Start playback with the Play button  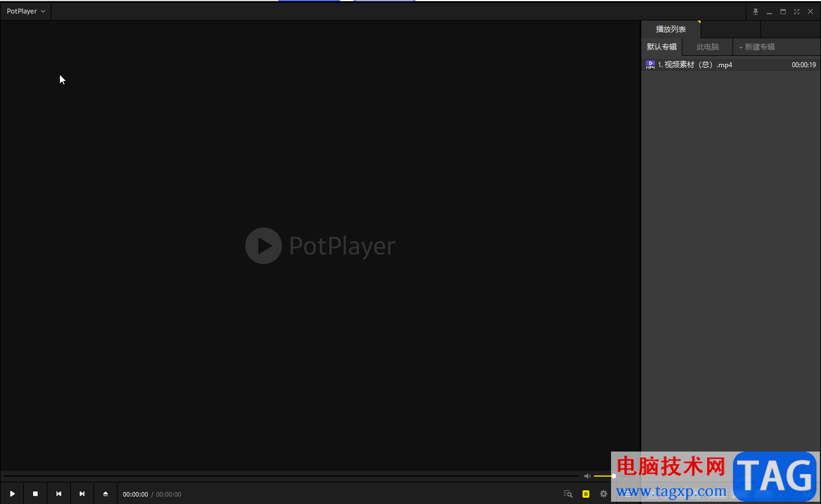click(x=12, y=494)
